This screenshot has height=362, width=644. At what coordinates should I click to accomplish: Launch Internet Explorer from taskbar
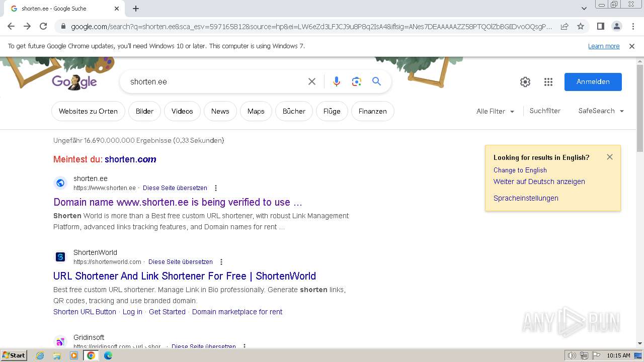point(40,355)
